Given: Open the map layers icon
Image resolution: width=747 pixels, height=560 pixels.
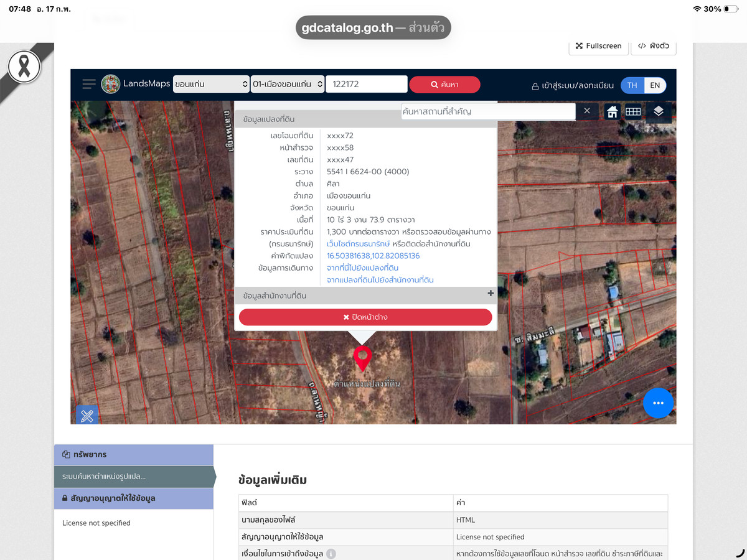Looking at the screenshot, I should [659, 112].
